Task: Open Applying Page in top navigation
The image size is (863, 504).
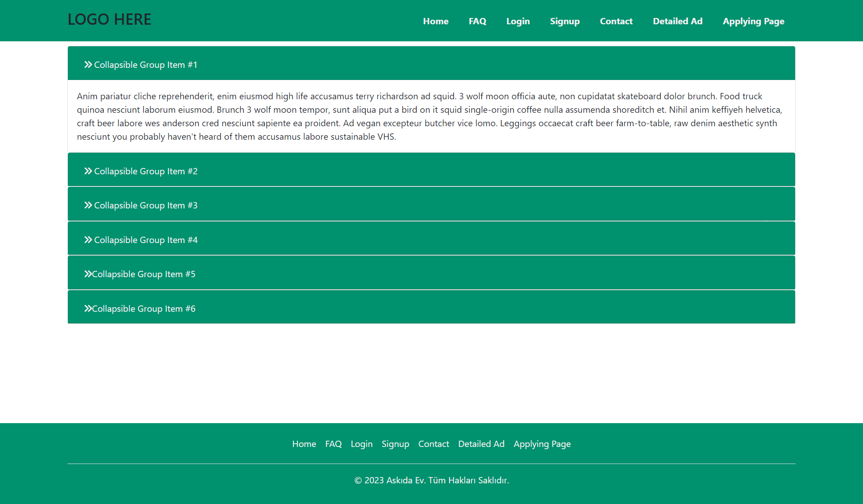Action: [753, 21]
